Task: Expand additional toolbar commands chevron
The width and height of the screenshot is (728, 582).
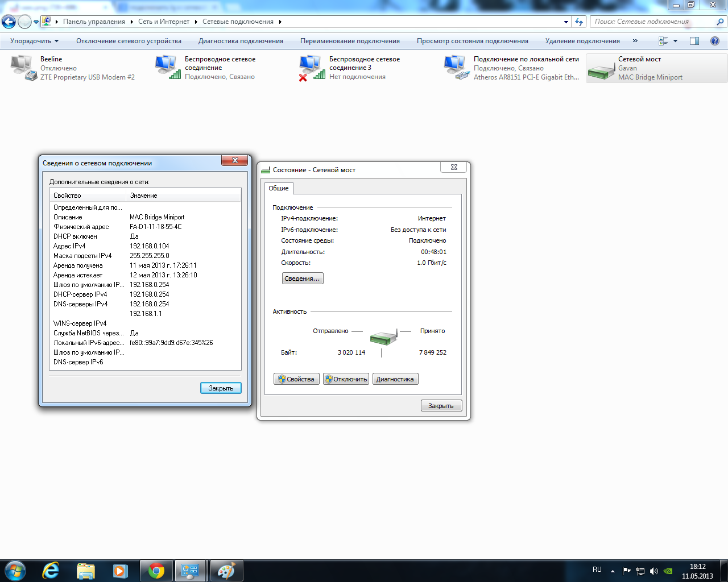Action: click(635, 41)
